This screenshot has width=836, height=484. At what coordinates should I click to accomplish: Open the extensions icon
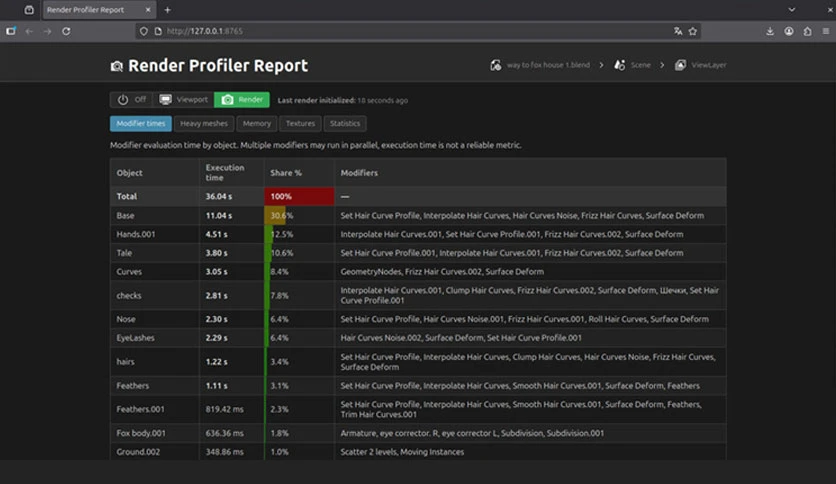(x=807, y=31)
